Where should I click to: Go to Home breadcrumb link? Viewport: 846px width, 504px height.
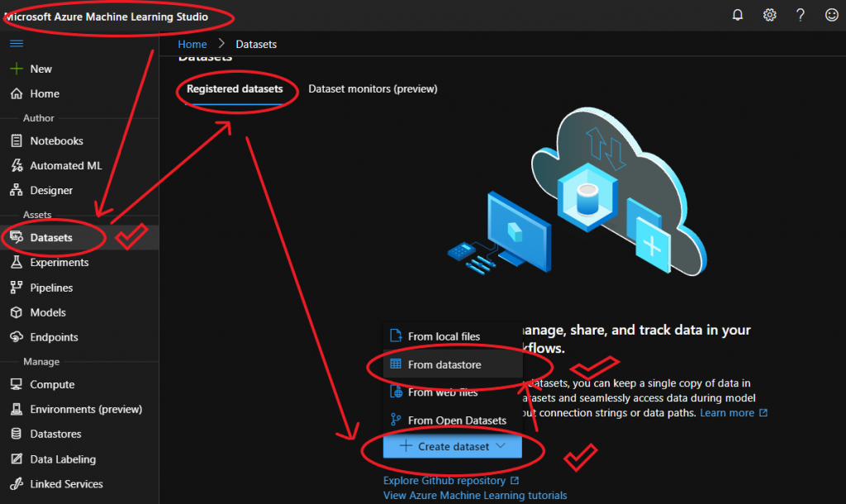(x=192, y=45)
